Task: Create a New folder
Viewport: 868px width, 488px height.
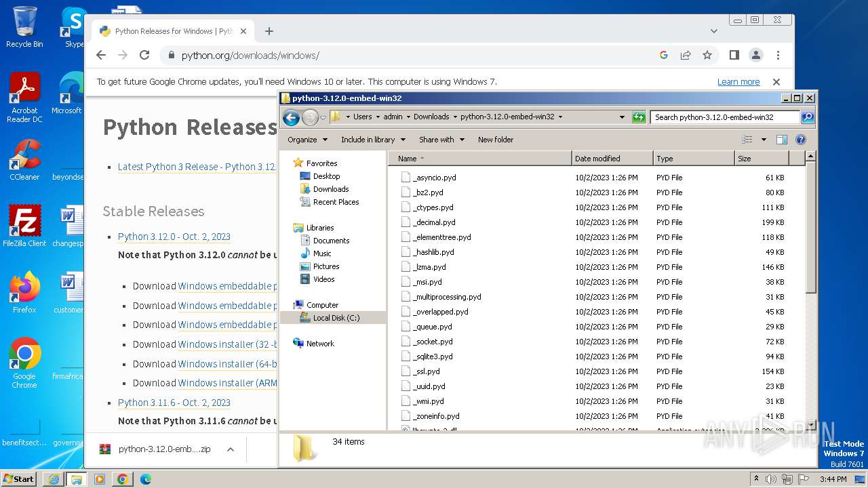Action: [496, 140]
